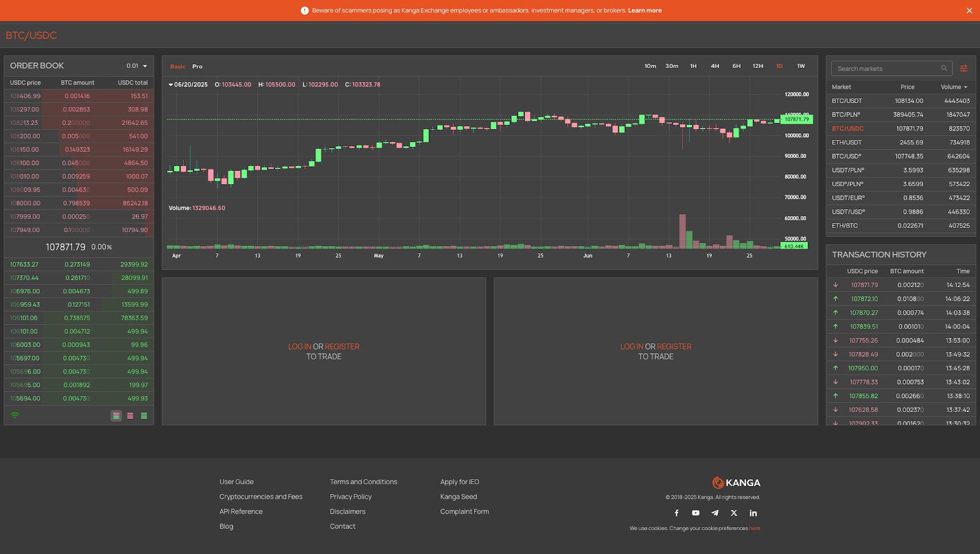Open the Kanga X (Twitter) icon
980x554 pixels.
[x=734, y=513]
